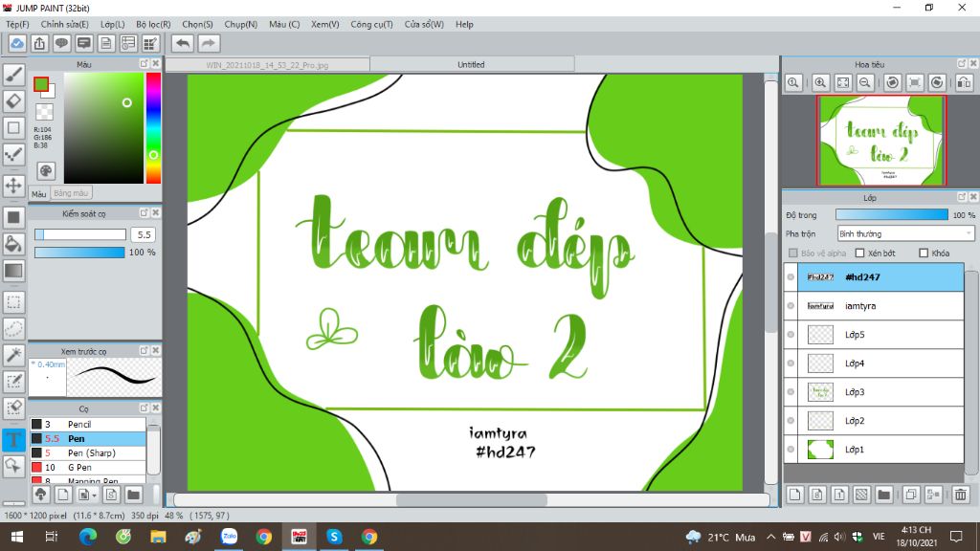Switch to Bảng màu tab
980x551 pixels.
[71, 193]
